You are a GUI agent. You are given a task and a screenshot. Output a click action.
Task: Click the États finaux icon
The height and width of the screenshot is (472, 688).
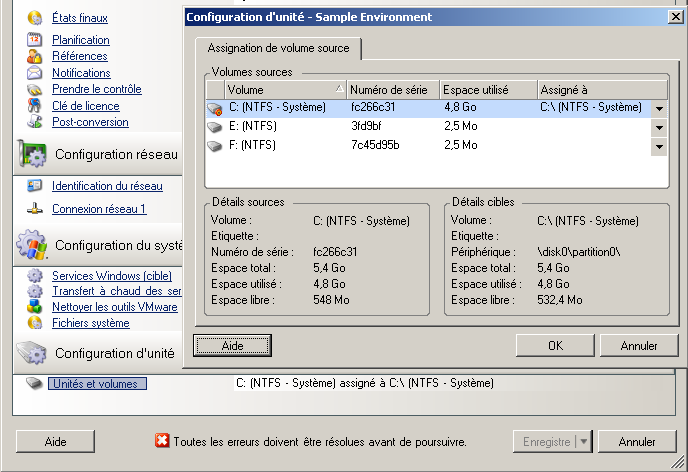[35, 18]
